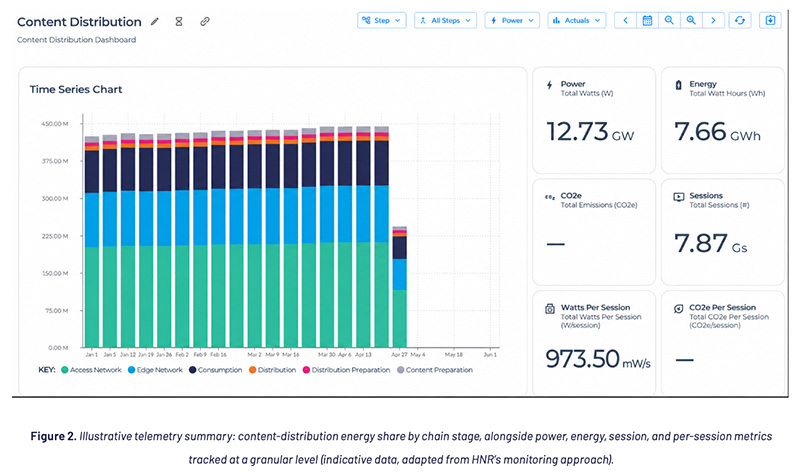Viewport: 800px width, 472px height.
Task: Click the pencil edit icon beside Content Distribution
Action: coord(155,21)
